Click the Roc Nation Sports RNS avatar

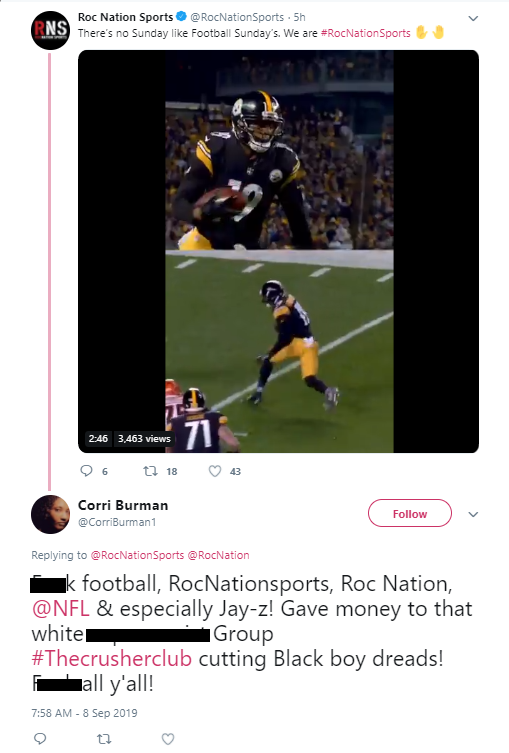[x=50, y=30]
